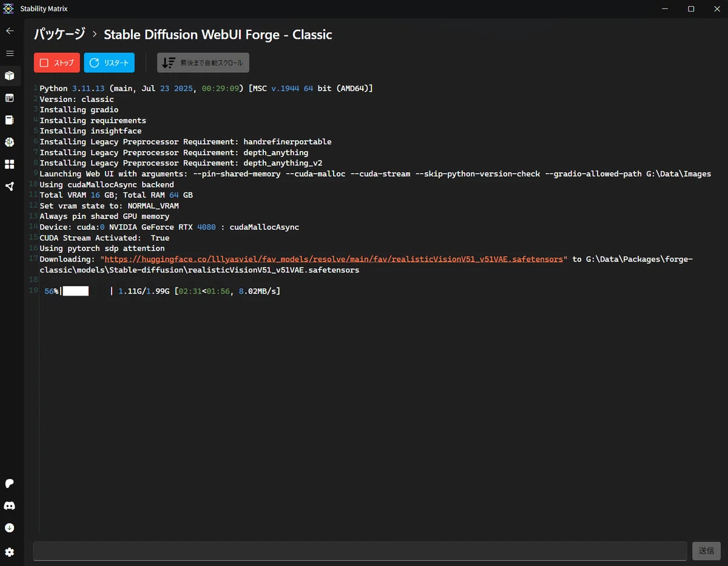Click the red ストップ stop button
This screenshot has width=728, height=566.
(x=57, y=63)
